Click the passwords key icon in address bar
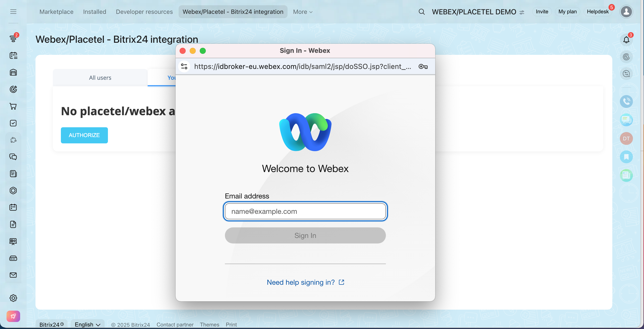644x329 pixels. pos(423,67)
